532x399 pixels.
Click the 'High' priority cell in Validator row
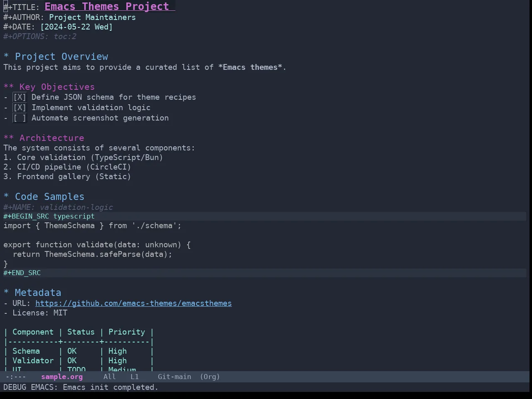pyautogui.click(x=118, y=361)
